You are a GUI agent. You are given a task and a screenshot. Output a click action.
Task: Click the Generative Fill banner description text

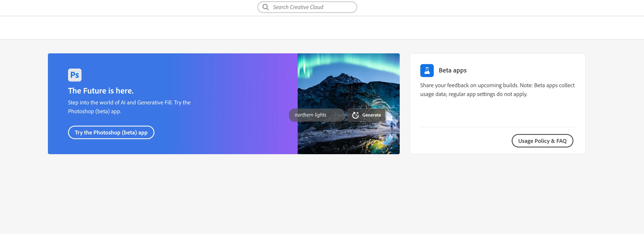click(129, 107)
